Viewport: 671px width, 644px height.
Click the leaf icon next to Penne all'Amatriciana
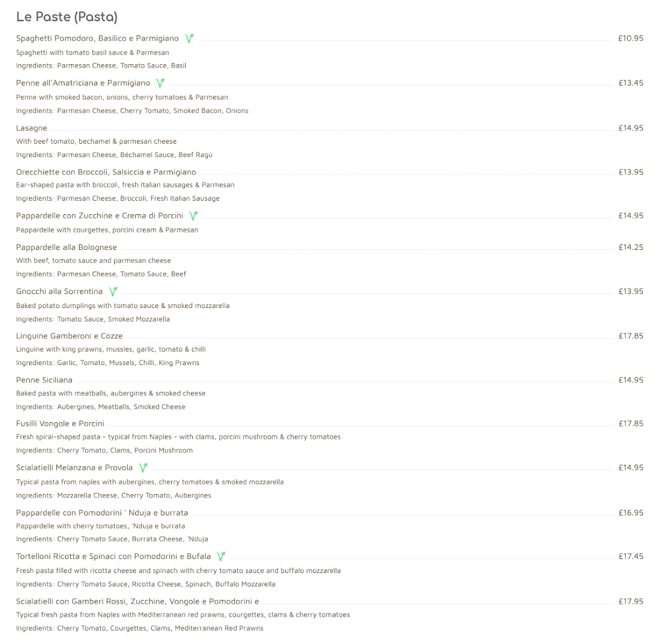(160, 83)
